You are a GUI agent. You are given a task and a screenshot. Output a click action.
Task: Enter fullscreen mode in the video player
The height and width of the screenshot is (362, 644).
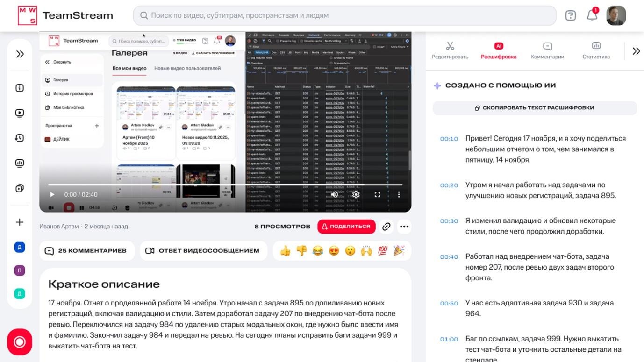[x=377, y=194]
